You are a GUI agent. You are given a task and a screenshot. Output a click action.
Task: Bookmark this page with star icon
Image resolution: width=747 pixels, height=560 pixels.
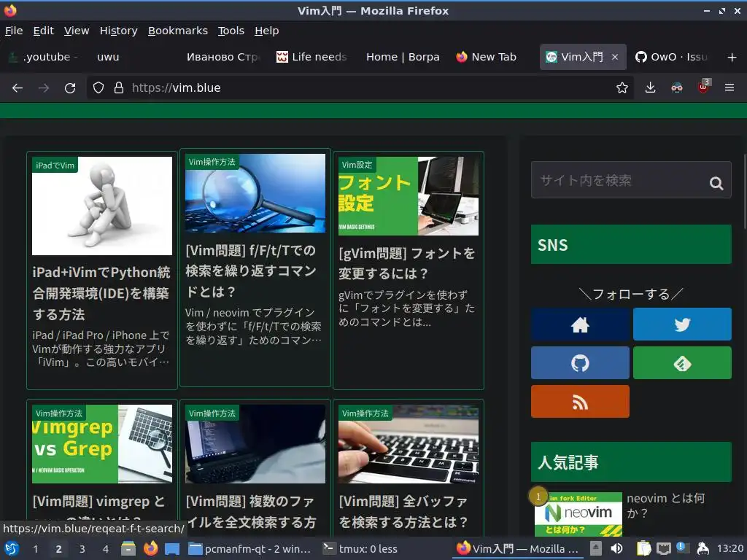coord(622,87)
